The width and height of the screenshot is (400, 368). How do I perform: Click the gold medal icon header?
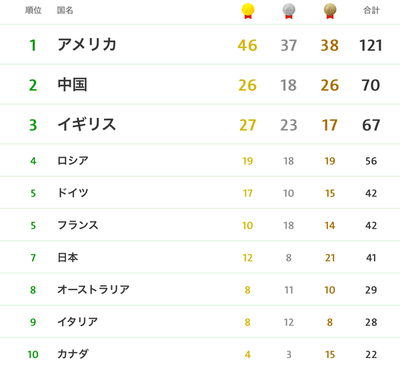point(248,11)
